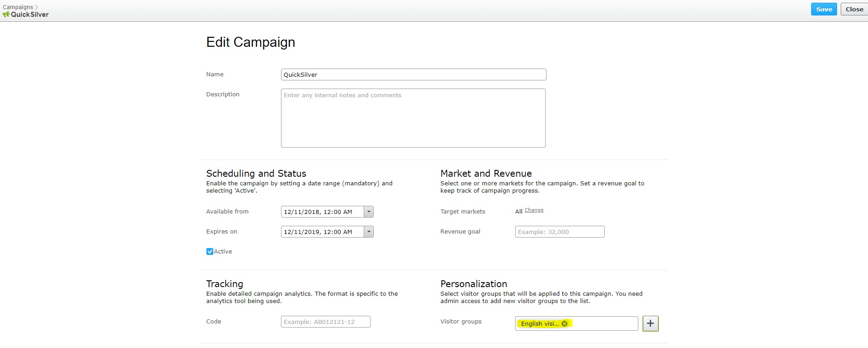868x348 pixels.
Task: Click empty area in Visitor groups box
Action: [x=605, y=323]
